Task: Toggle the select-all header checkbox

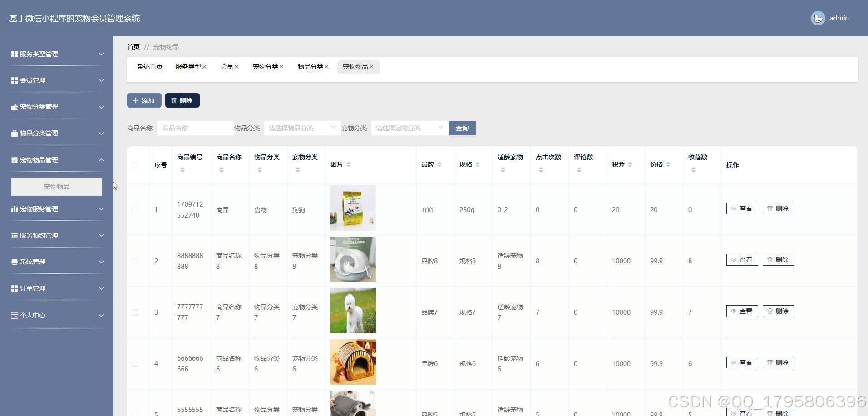Action: coord(135,165)
